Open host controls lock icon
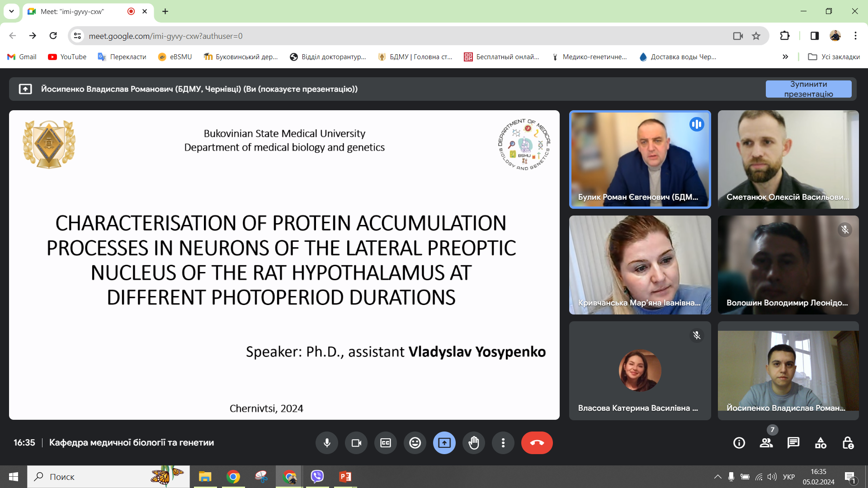 point(848,443)
